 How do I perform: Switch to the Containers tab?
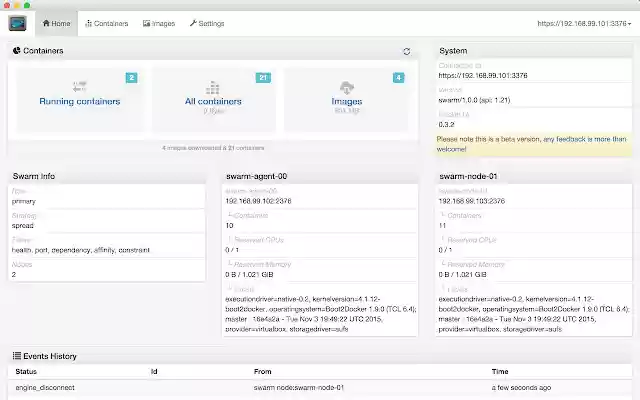107,23
